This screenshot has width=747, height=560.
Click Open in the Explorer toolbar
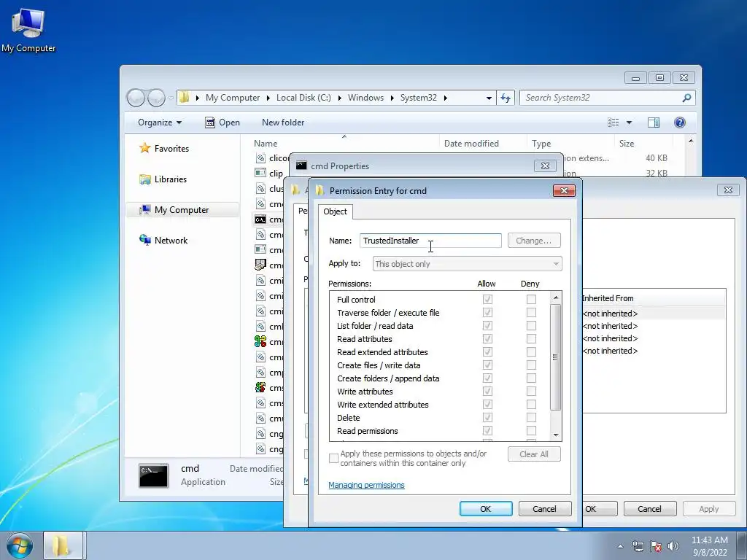tap(222, 122)
